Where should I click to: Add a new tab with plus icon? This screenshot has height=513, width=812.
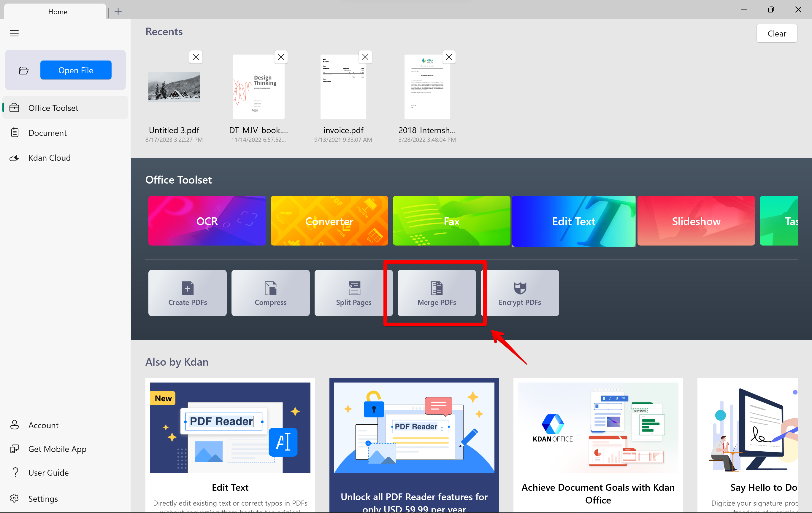tap(118, 12)
